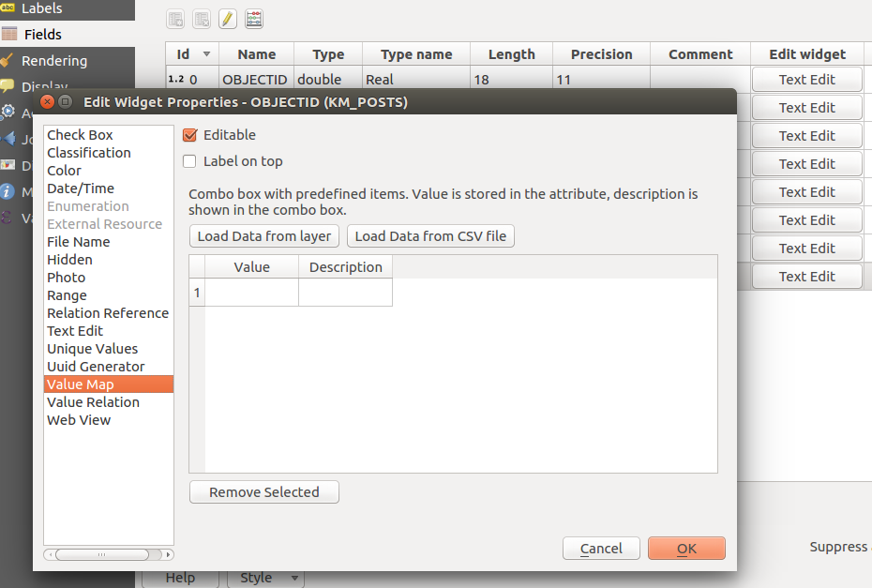Choose Text Edit in the dialog's widget list

[109, 331]
